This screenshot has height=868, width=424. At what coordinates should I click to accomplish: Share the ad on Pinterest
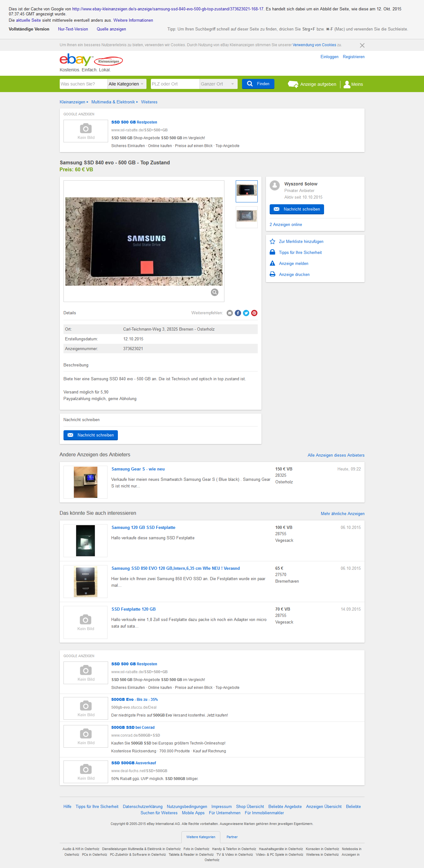(x=254, y=313)
